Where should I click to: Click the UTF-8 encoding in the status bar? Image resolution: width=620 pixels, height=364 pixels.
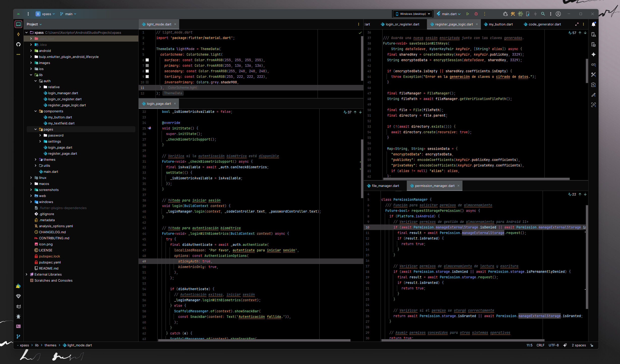coord(553,345)
